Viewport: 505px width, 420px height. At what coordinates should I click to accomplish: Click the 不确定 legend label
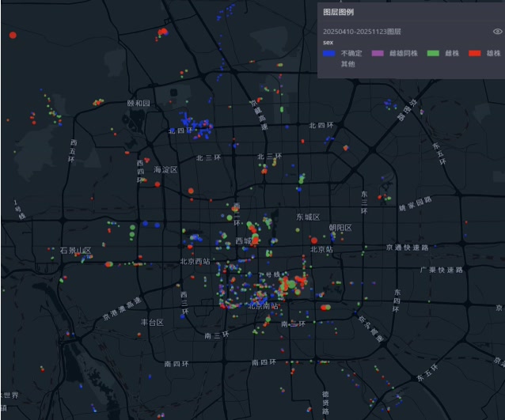click(x=349, y=53)
